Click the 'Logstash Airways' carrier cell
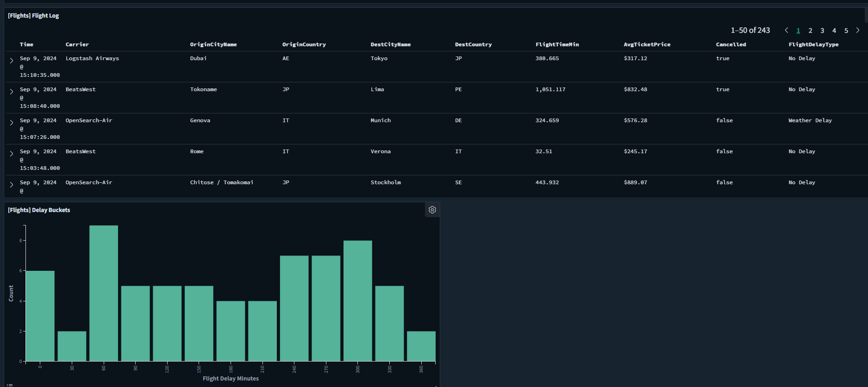Viewport: 868px width, 387px height. (92, 58)
